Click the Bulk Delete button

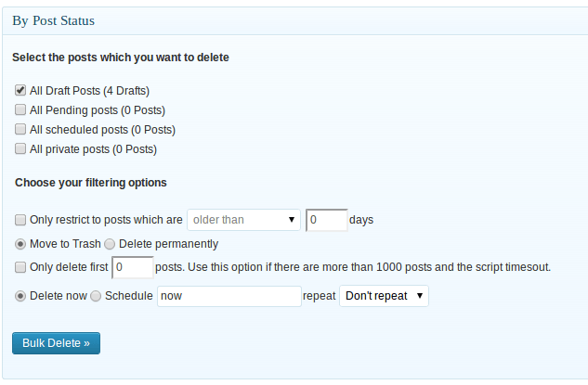coord(57,343)
